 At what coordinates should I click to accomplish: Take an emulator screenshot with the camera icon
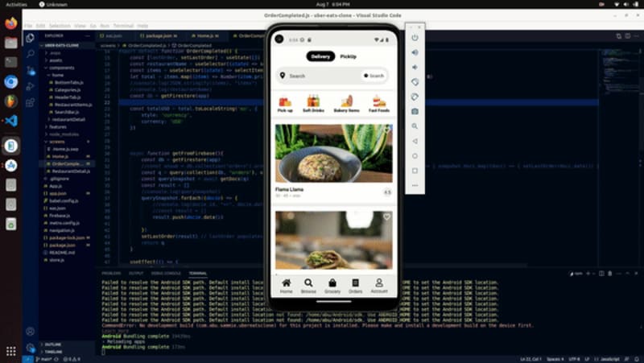(415, 111)
